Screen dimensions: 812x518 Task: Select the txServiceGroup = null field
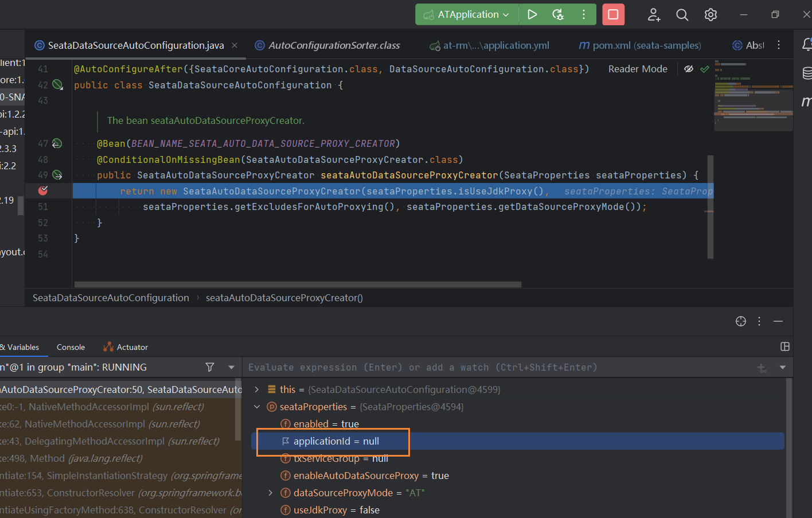pos(334,458)
